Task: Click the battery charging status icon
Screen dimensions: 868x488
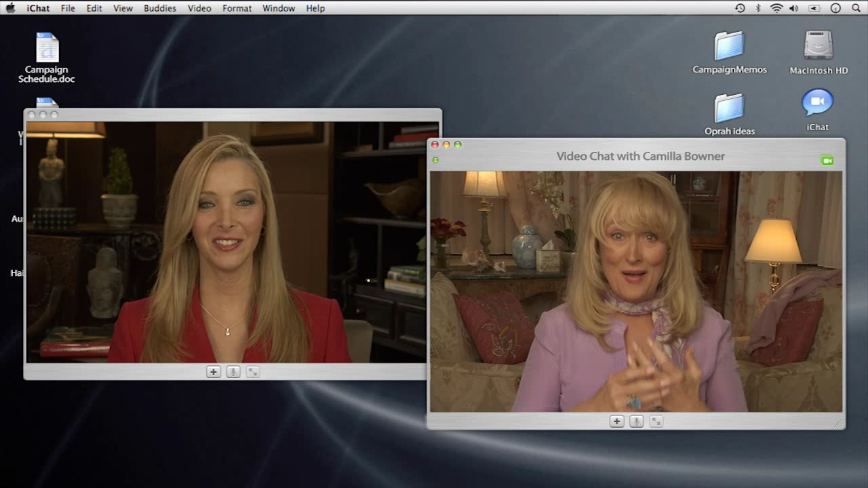Action: [x=814, y=8]
